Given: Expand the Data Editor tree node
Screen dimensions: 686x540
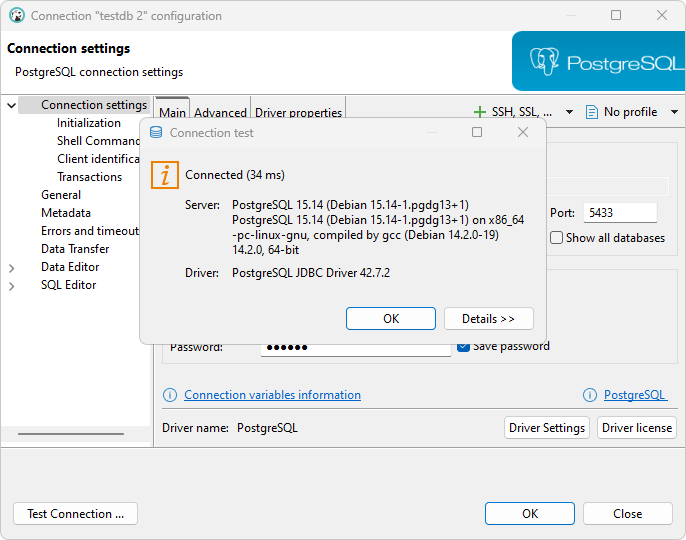Looking at the screenshot, I should 11,268.
